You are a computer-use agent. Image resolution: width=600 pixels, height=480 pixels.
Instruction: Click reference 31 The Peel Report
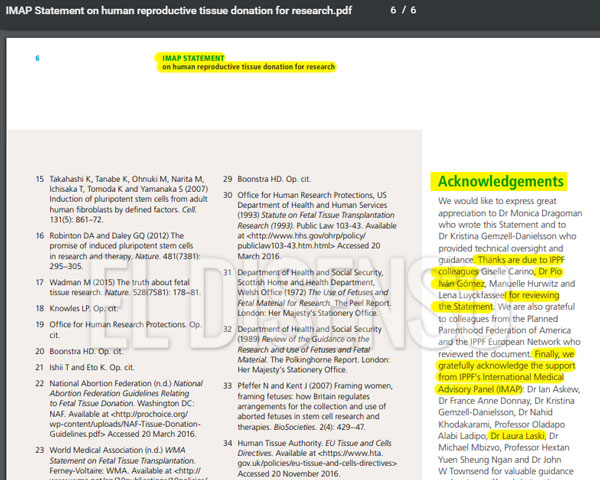307,292
